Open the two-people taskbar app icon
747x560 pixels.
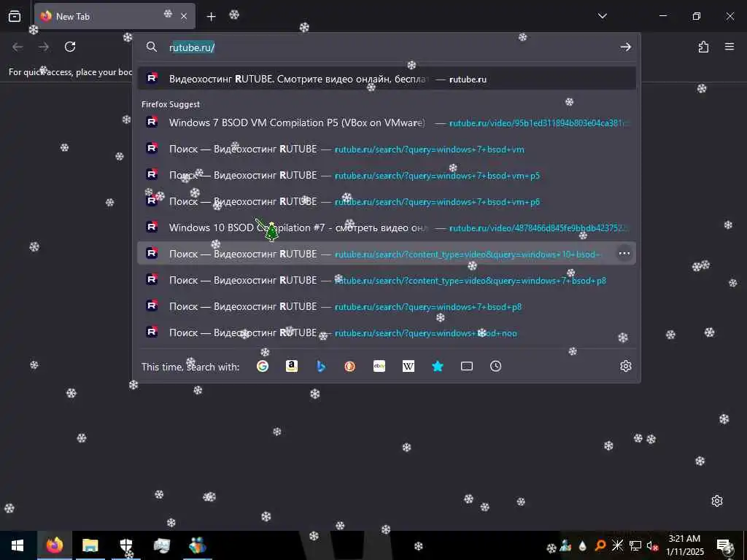[197, 545]
